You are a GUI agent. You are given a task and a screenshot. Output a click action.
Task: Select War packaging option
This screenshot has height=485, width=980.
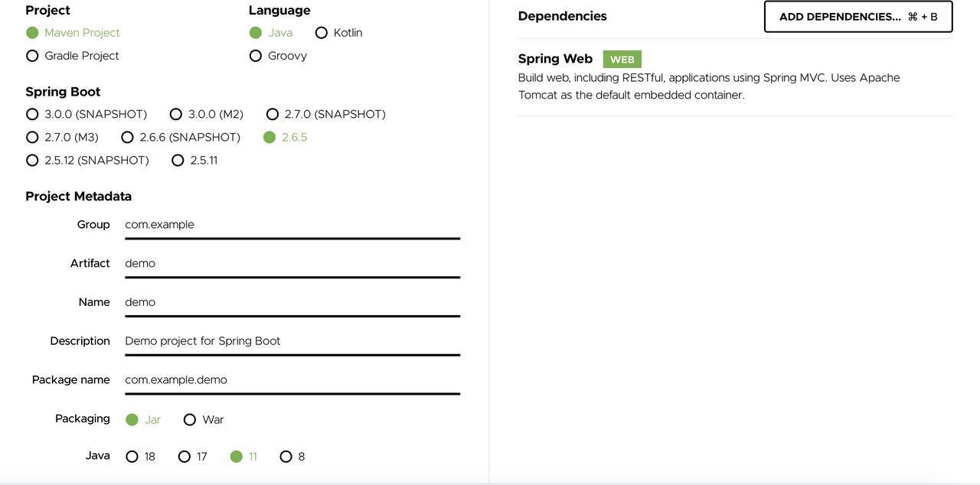coord(190,420)
